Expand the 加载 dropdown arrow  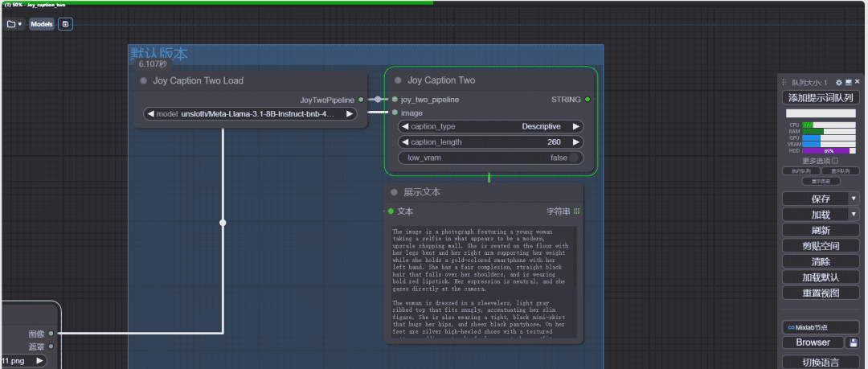[854, 215]
